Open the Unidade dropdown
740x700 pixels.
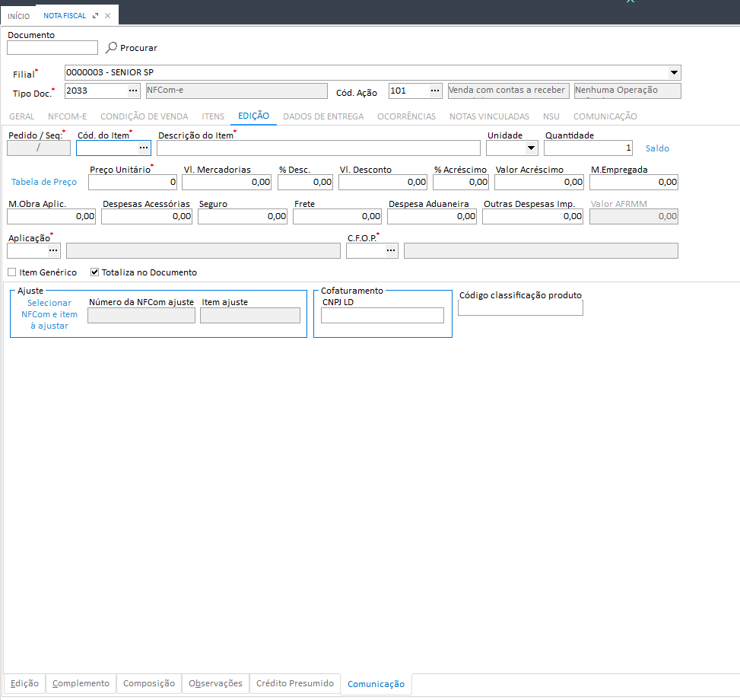[531, 148]
